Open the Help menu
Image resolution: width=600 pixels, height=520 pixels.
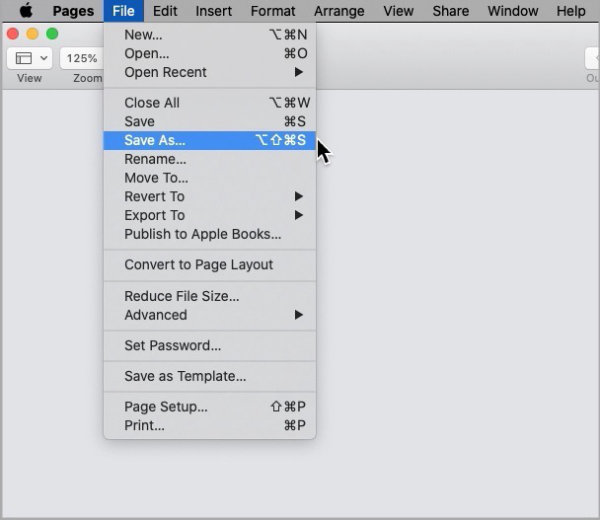point(571,11)
